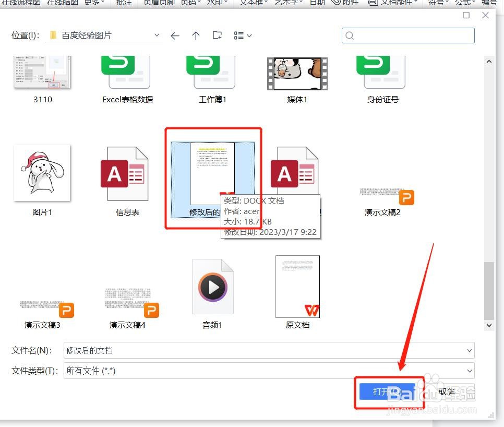This screenshot has width=504, height=427.
Task: Select the 身份证号 spreadsheet file
Action: [x=382, y=80]
